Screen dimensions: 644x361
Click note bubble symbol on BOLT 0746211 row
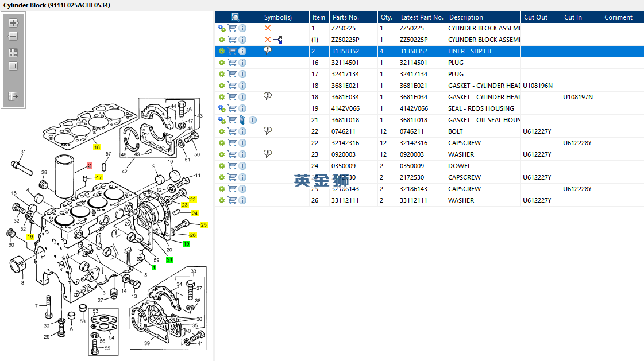coord(267,131)
